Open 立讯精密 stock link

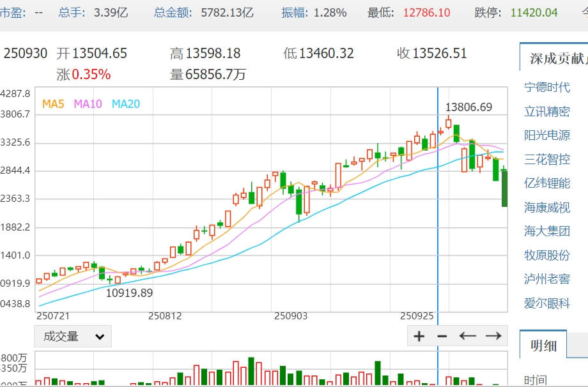tap(547, 112)
